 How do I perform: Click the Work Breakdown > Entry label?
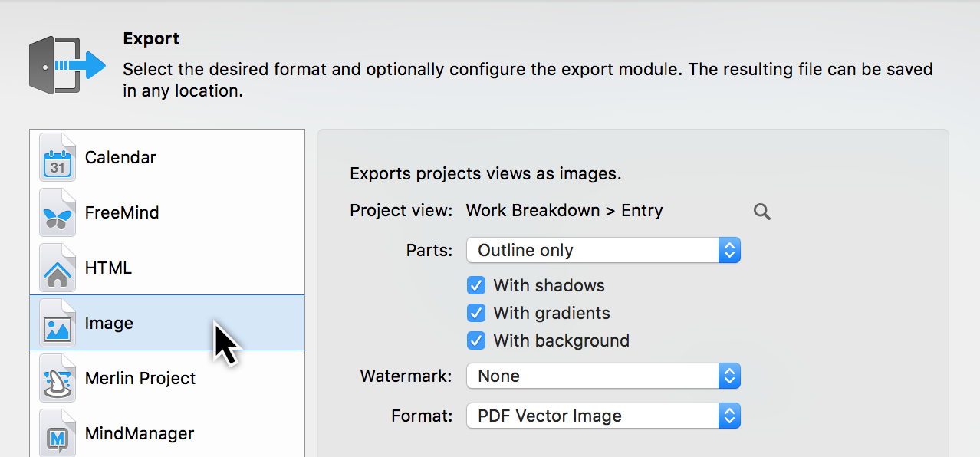pos(564,210)
